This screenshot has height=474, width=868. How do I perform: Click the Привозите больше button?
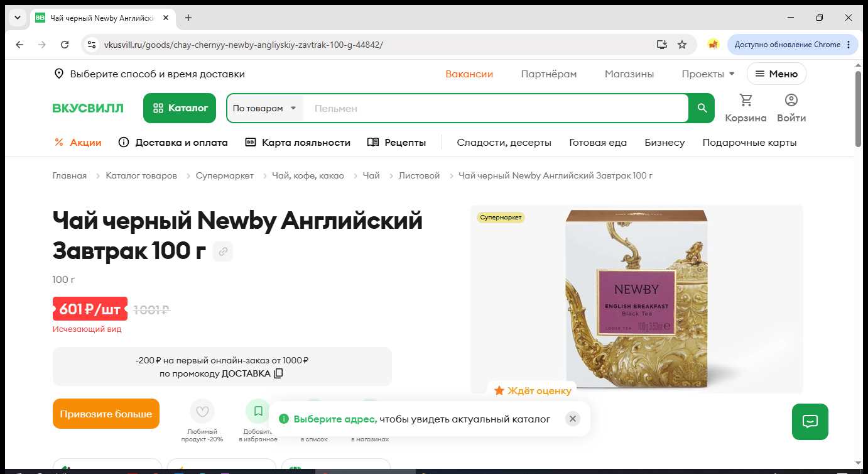point(106,414)
